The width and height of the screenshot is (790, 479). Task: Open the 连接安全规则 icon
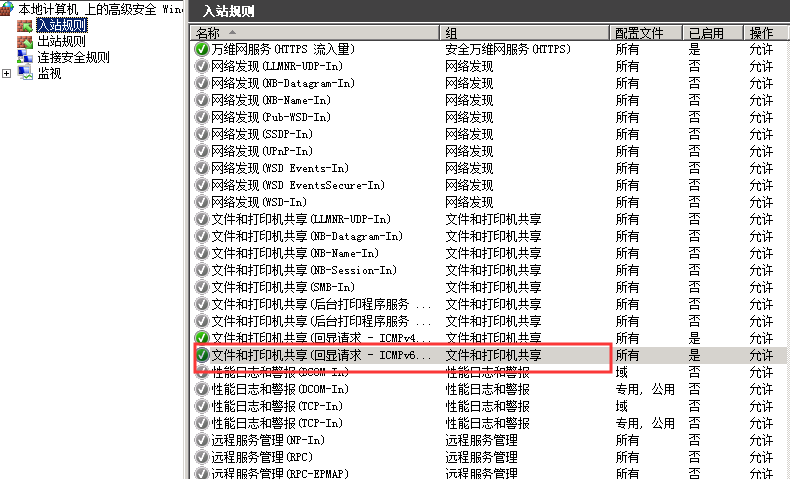point(25,57)
